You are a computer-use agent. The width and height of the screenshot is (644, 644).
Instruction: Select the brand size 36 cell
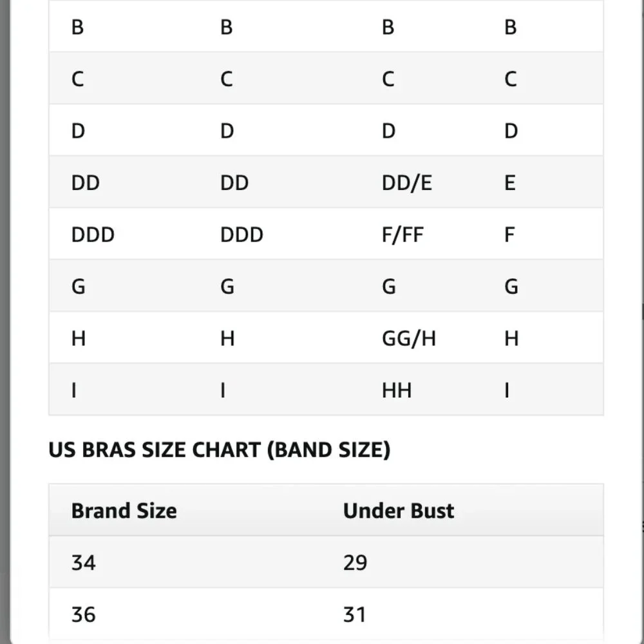83,615
